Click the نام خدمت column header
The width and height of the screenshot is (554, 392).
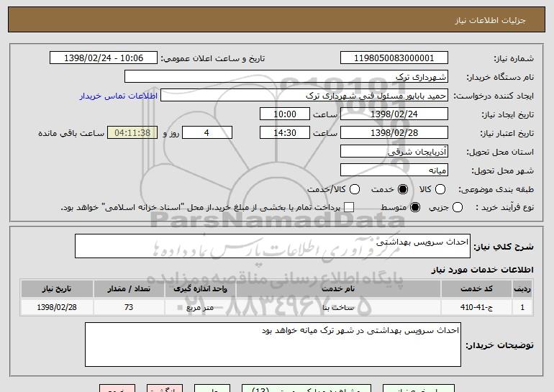pyautogui.click(x=338, y=289)
